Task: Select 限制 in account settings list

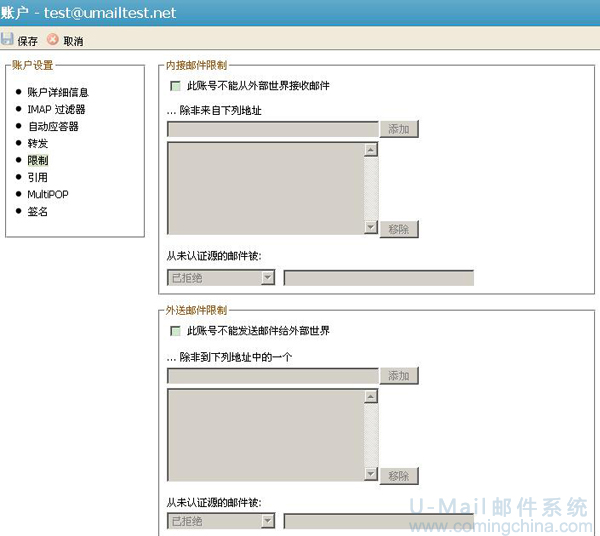Action: point(38,160)
